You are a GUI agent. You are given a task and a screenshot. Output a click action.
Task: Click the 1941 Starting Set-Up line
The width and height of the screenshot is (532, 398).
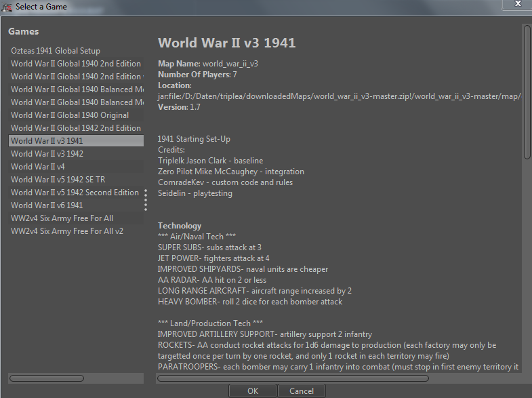pos(194,139)
